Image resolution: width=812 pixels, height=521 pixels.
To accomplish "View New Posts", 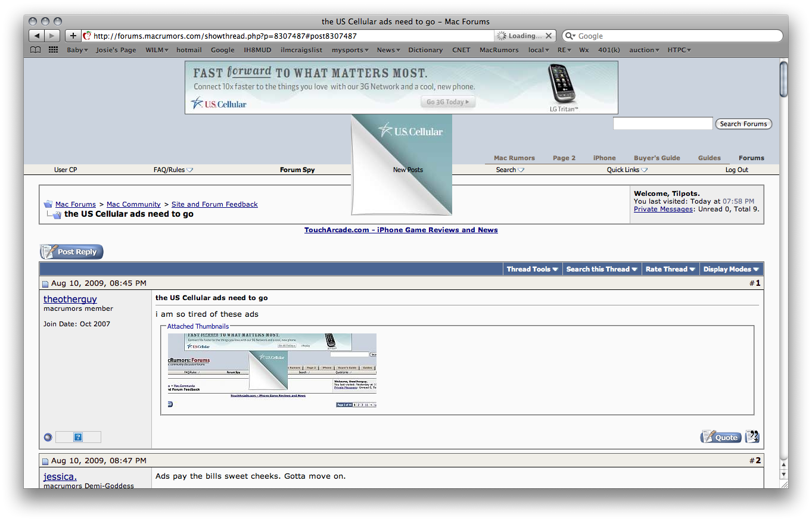I will pos(408,170).
